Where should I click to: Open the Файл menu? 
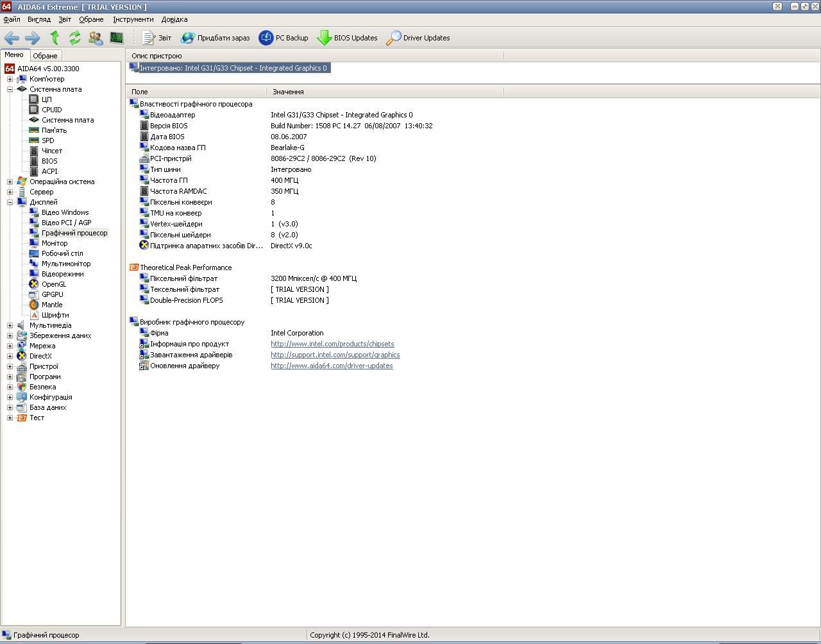pyautogui.click(x=12, y=19)
